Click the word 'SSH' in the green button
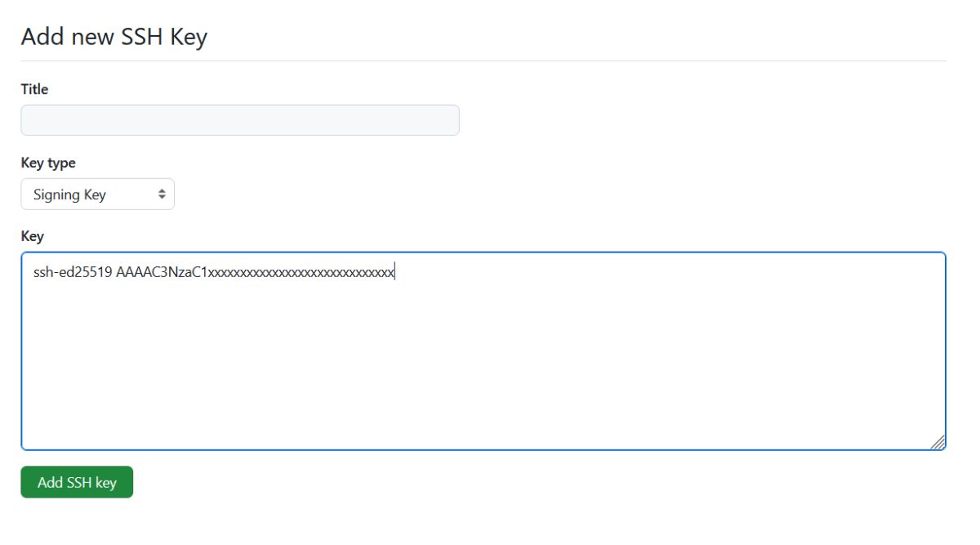The height and width of the screenshot is (545, 980). coord(78,482)
